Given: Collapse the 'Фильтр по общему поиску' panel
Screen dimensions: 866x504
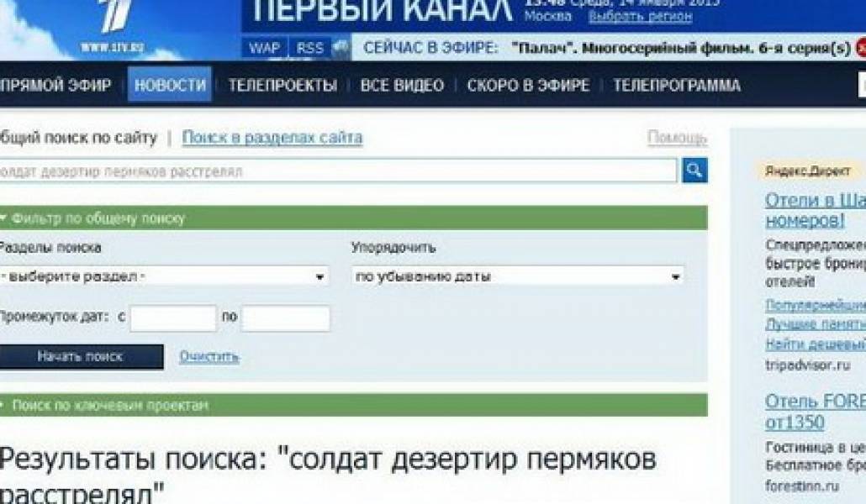Looking at the screenshot, I should (353, 218).
